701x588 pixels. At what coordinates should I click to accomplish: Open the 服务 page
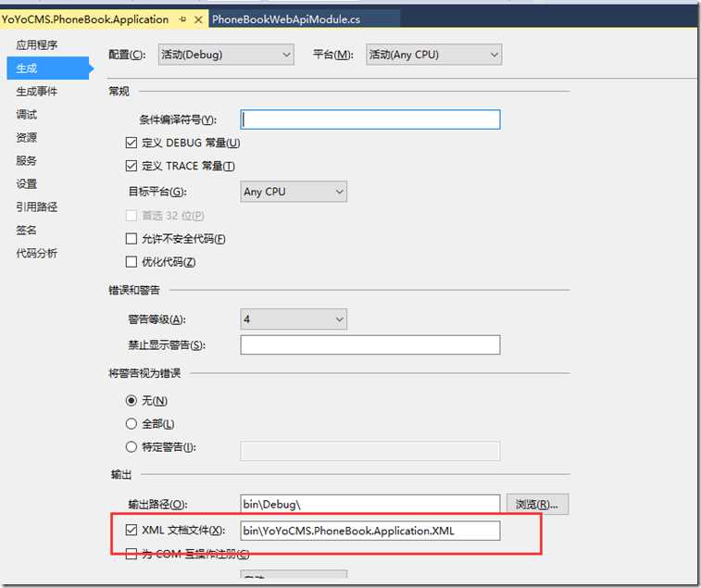[26, 160]
